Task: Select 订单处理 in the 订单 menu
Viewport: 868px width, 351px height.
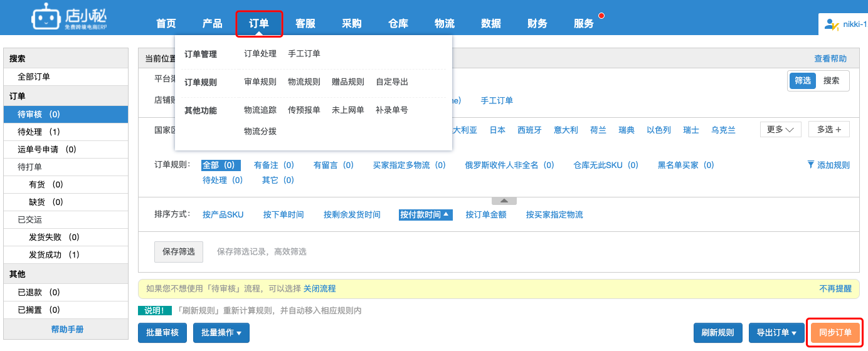Action: point(260,54)
